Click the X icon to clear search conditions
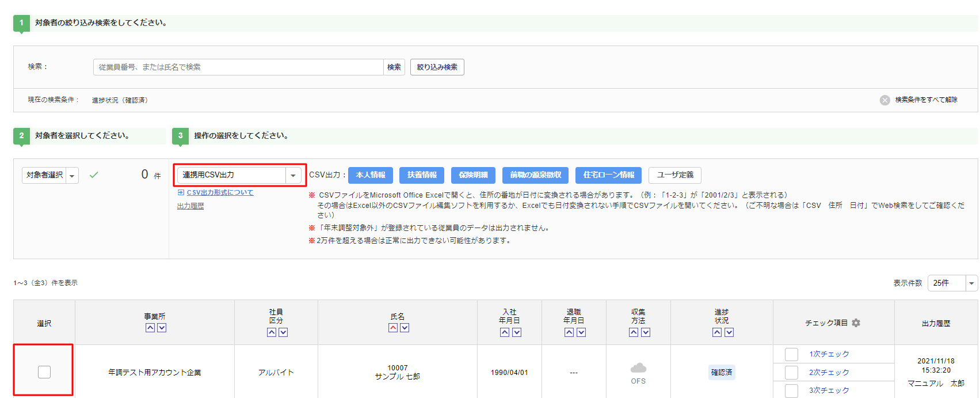The width and height of the screenshot is (980, 398). [x=884, y=100]
